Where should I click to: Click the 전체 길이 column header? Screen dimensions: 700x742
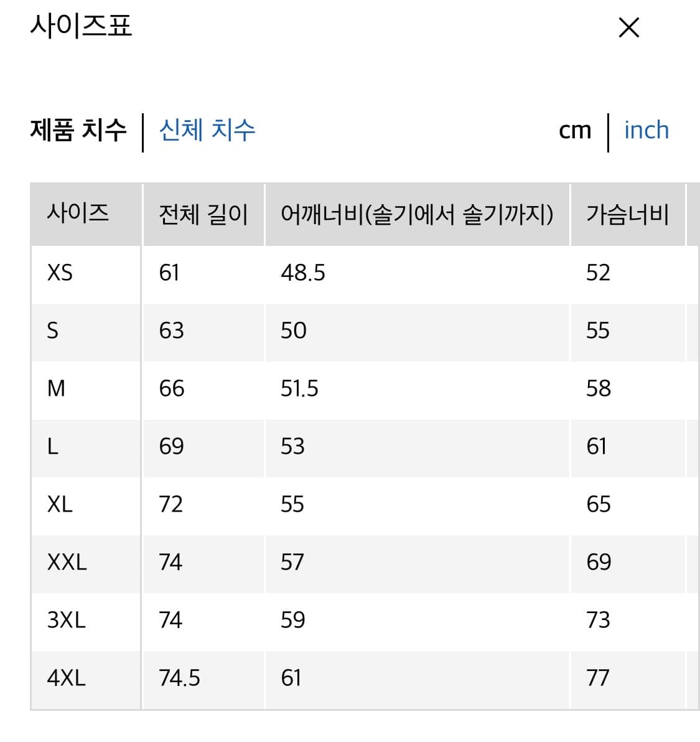point(203,214)
